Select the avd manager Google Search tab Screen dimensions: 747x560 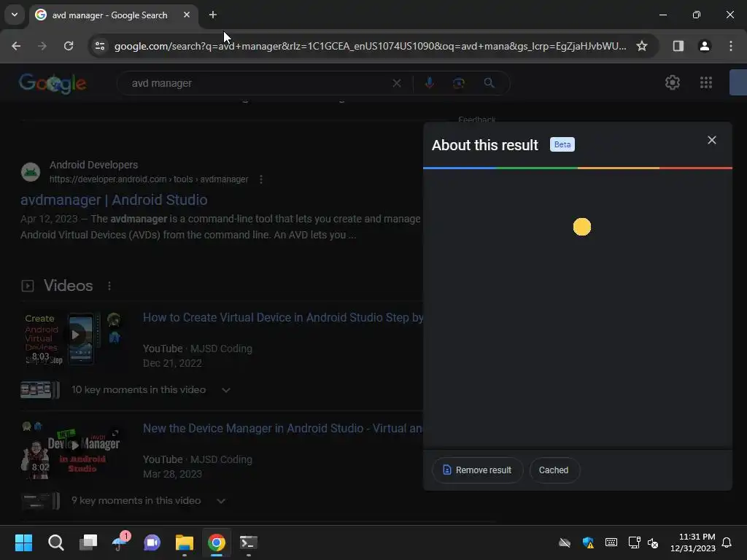coord(113,15)
